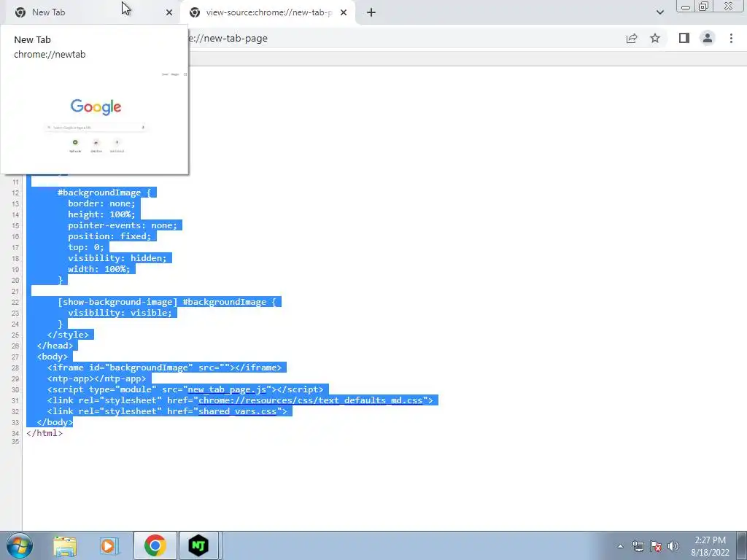This screenshot has width=747, height=560.
Task: Close the New Tab tab
Action: tap(169, 12)
